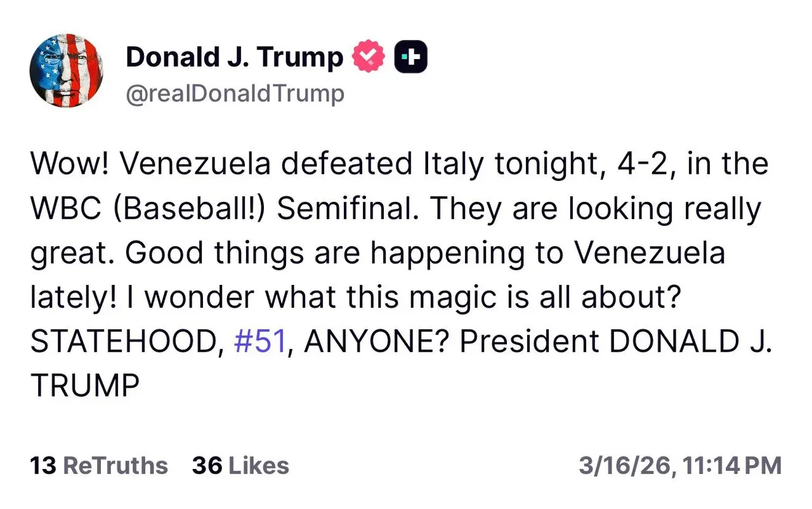
Task: Click the 3/16/26 date in timestamp
Action: click(624, 466)
